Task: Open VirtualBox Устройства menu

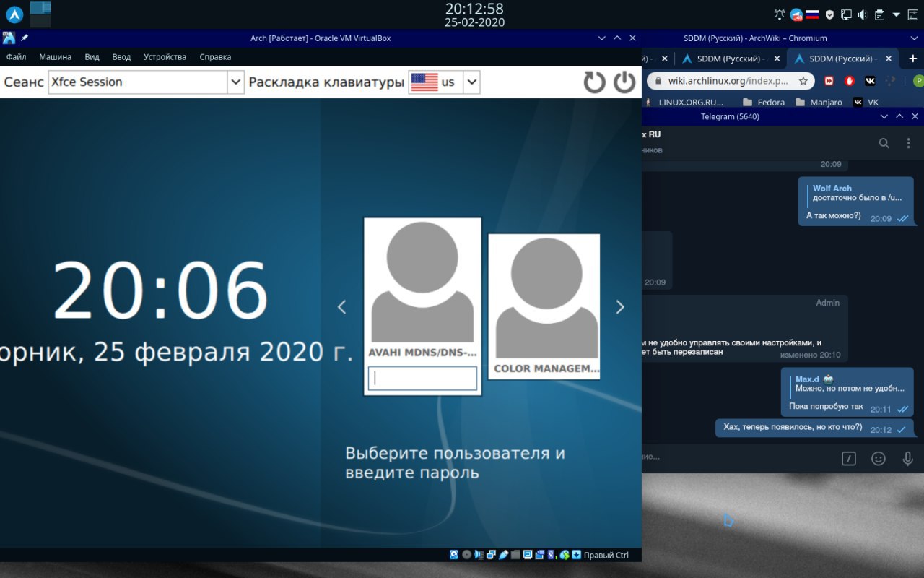Action: (x=165, y=57)
